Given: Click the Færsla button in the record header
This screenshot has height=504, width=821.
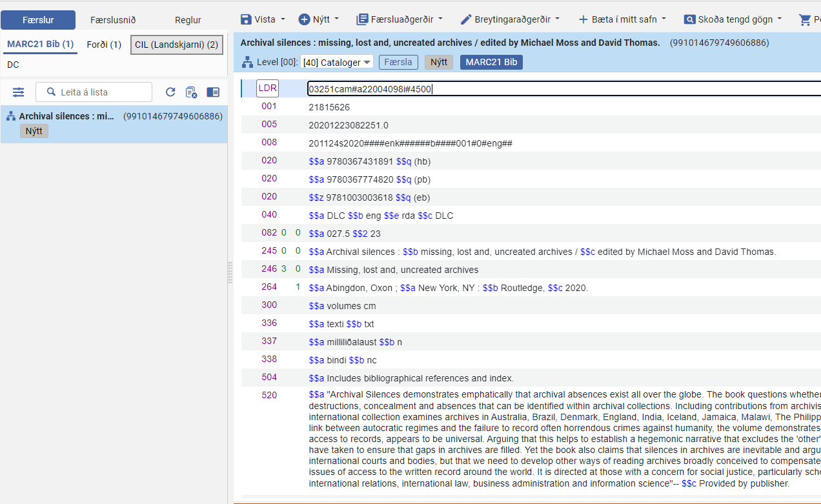Looking at the screenshot, I should pos(398,62).
